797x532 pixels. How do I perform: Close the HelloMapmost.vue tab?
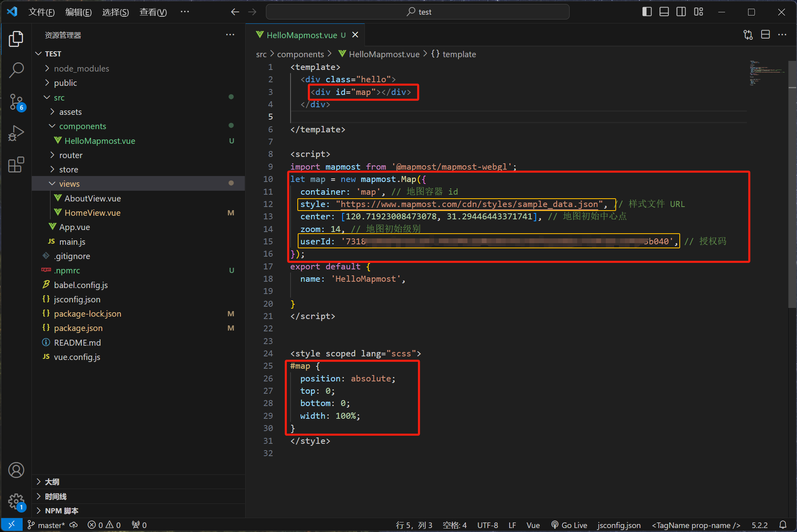point(355,35)
